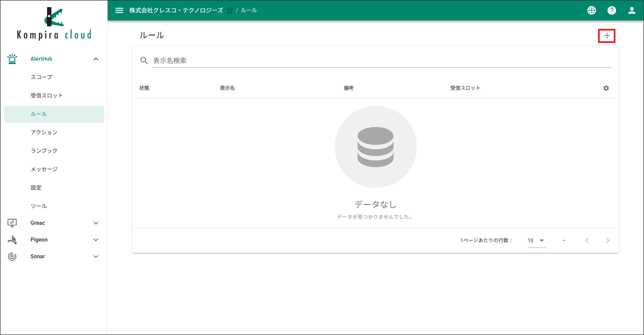Image resolution: width=644 pixels, height=335 pixels.
Task: Expand the Greac section chevron
Action: [96, 223]
